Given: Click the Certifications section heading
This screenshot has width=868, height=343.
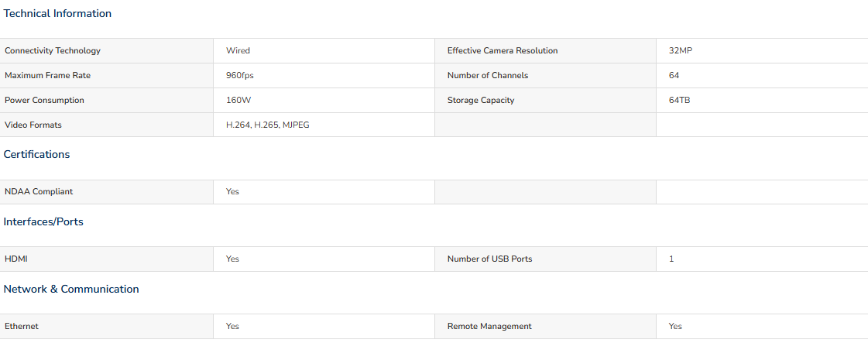Looking at the screenshot, I should click(x=36, y=155).
